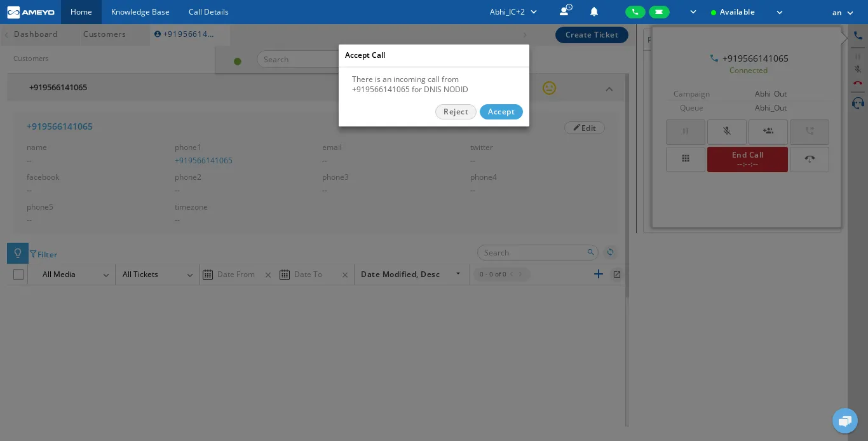Open the ticket Filter

[44, 254]
